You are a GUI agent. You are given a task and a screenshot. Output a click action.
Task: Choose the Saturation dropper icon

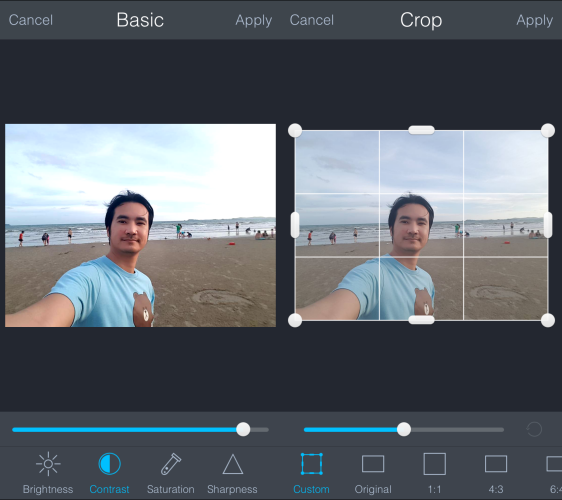(171, 464)
